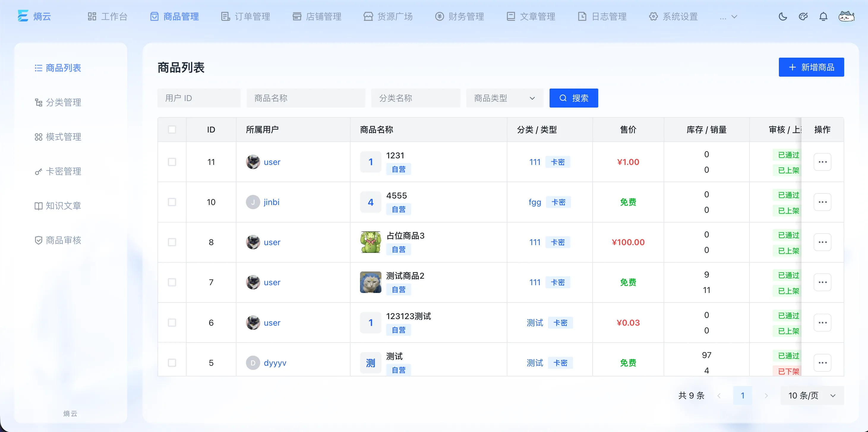Toggle select-all checkbox in table header
Screen dimensions: 868x432
point(172,130)
